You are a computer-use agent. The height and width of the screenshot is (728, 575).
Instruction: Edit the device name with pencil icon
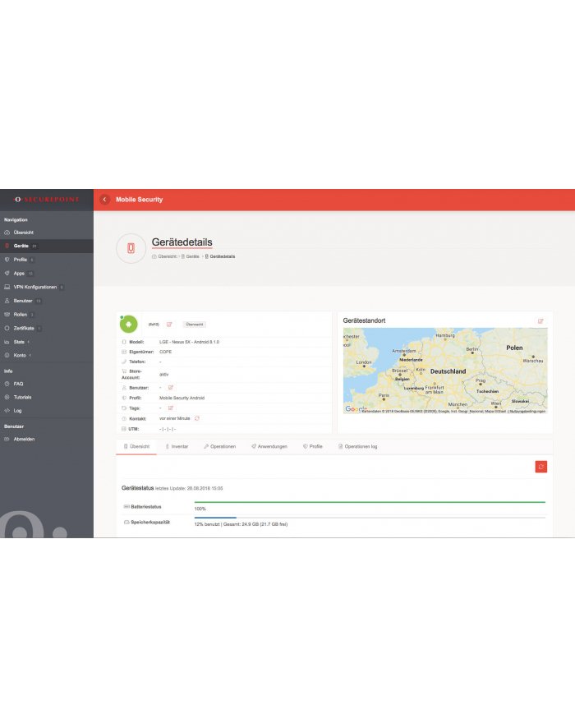tap(169, 325)
